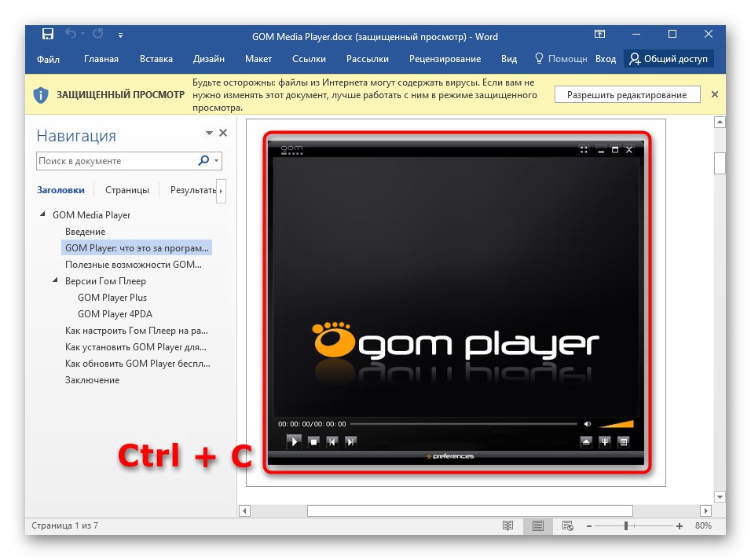Open the Дизайн ribbon tab
The height and width of the screenshot is (560, 751).
pyautogui.click(x=208, y=59)
